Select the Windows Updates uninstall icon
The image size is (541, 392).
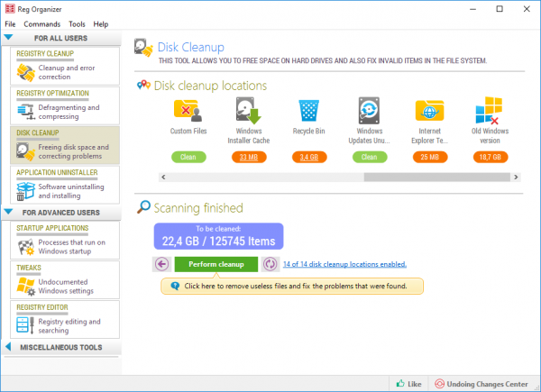369,111
